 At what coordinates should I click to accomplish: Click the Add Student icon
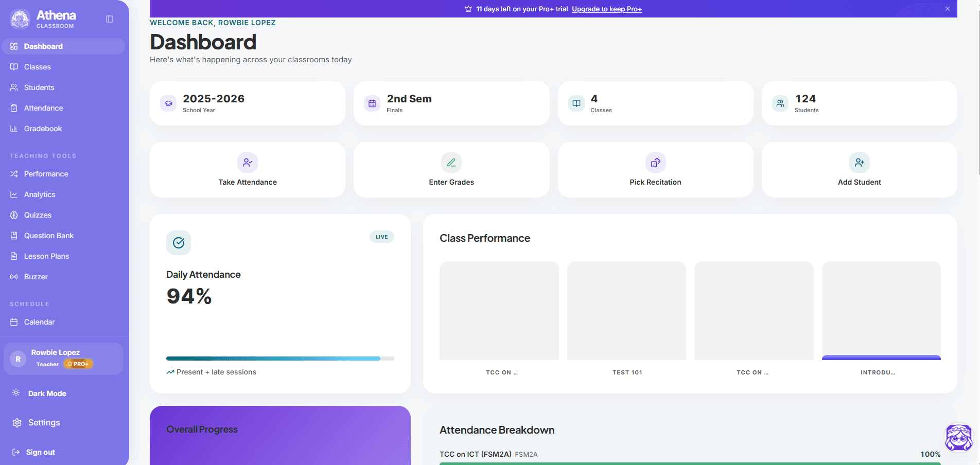(x=860, y=163)
